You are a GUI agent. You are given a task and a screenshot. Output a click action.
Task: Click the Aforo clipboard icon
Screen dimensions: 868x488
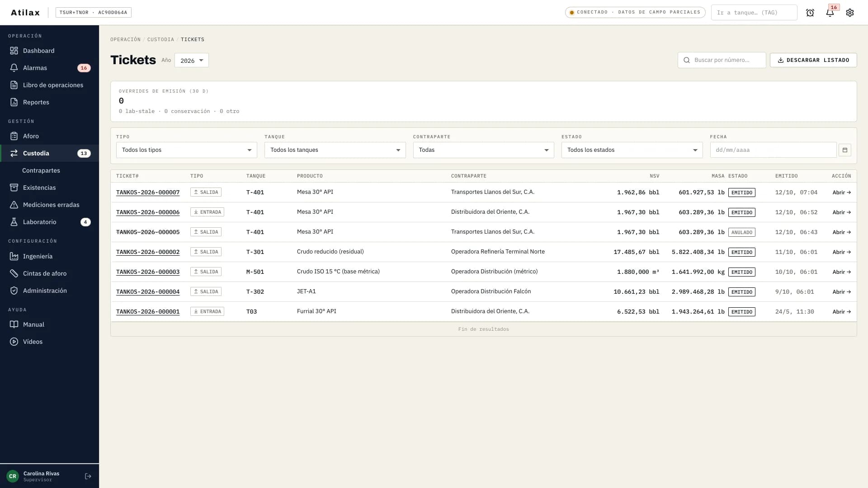click(14, 136)
